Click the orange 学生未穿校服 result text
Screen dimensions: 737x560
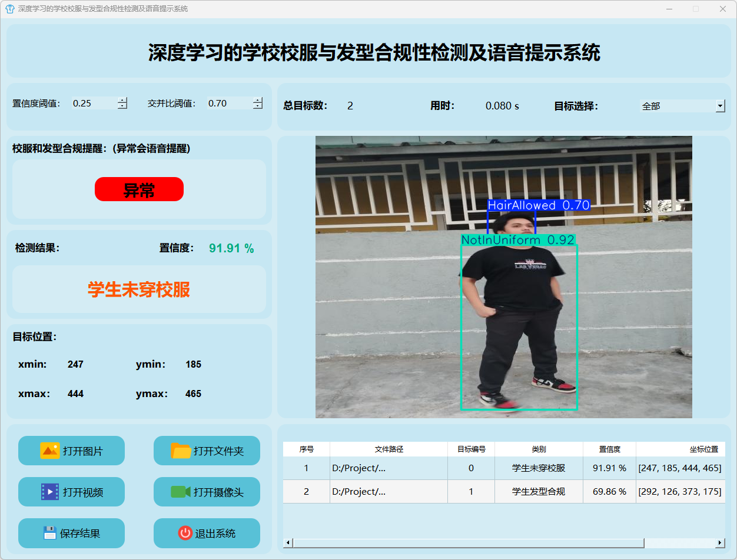pos(139,289)
